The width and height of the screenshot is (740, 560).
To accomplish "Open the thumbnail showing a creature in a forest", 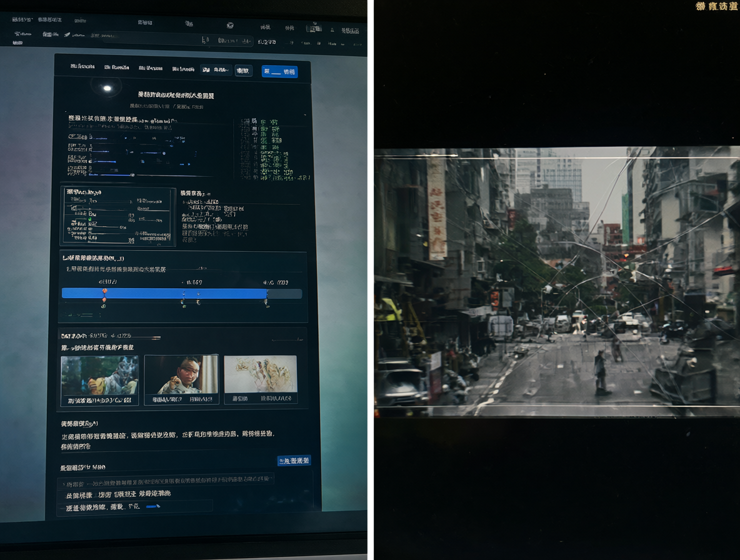I will (100, 380).
